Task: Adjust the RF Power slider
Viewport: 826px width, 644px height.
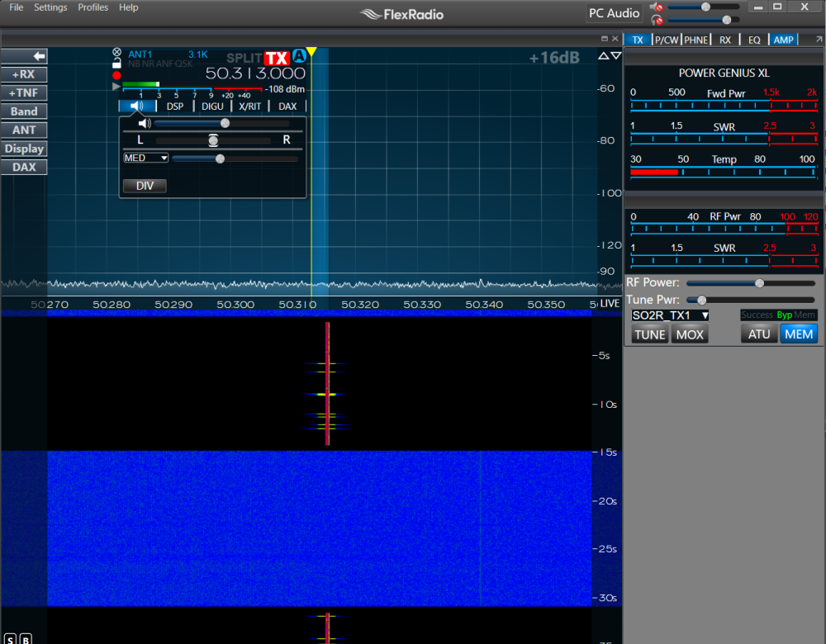Action: tap(759, 283)
